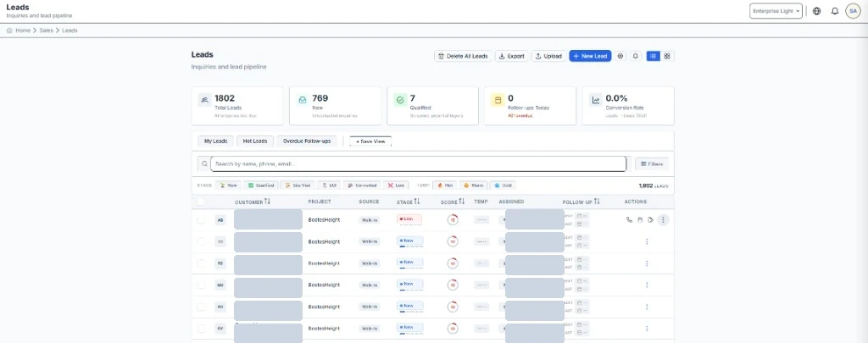Sort table by Customer column arrows

pos(267,202)
